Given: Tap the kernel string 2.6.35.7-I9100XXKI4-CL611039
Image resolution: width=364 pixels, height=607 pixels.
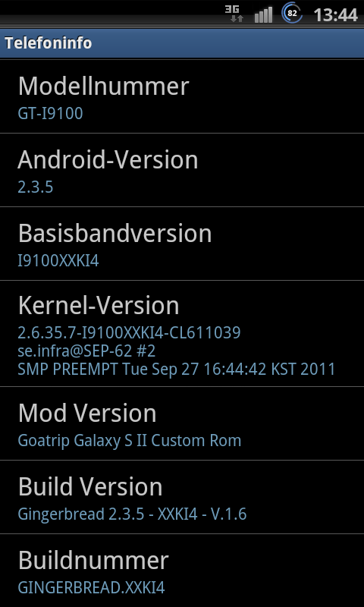Looking at the screenshot, I should click(129, 332).
